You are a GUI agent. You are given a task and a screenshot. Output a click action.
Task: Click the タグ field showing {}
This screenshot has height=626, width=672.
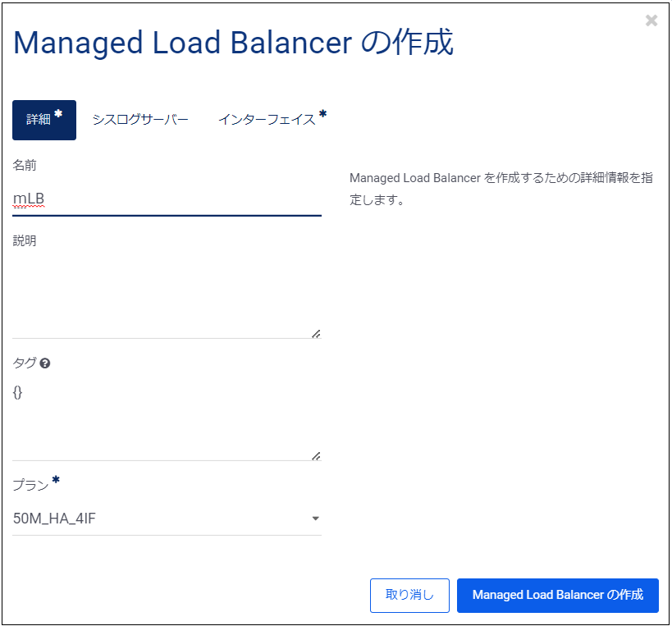[164, 410]
